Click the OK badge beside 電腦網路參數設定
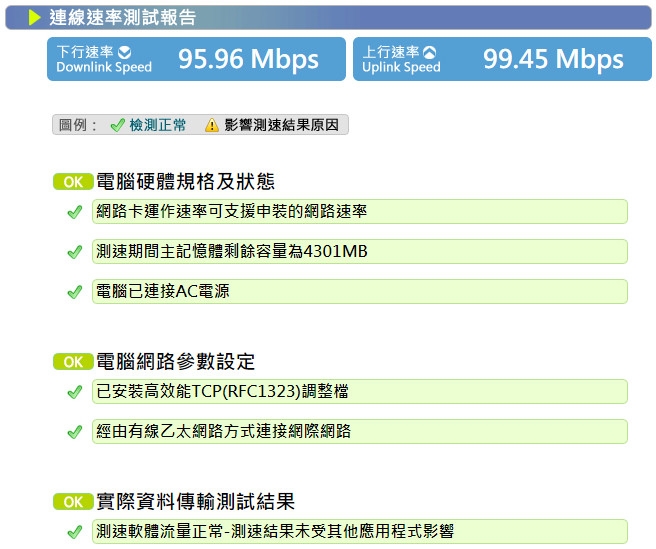The image size is (656, 549). (x=73, y=362)
